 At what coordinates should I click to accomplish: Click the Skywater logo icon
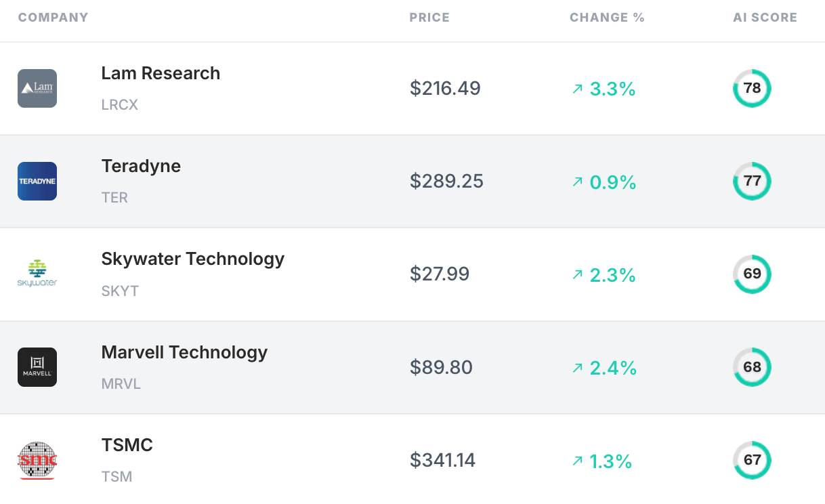37,274
